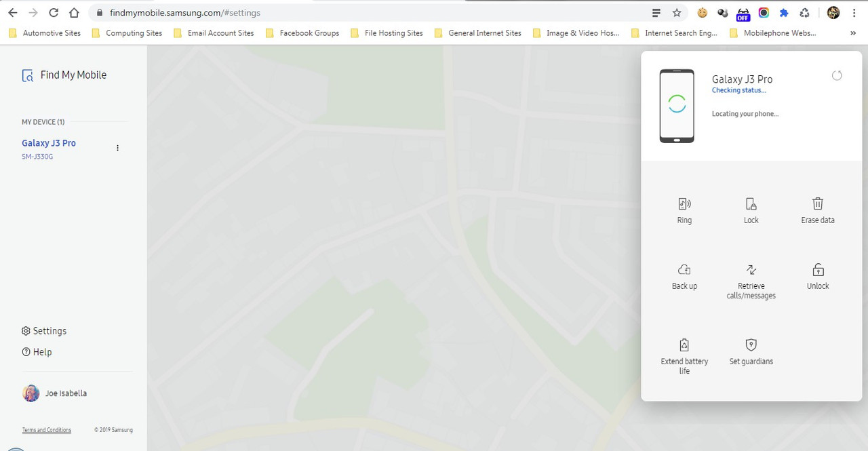Open the Terms and Conditions link
This screenshot has width=868, height=451.
click(47, 430)
